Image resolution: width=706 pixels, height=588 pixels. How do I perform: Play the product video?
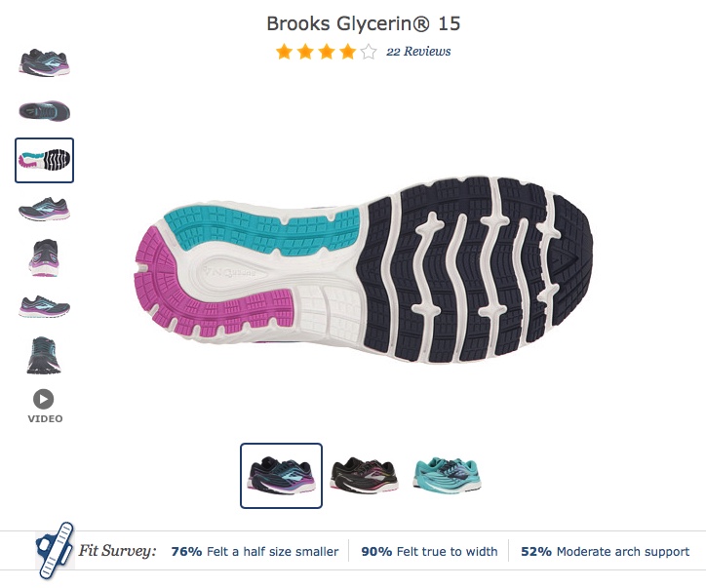[43, 400]
